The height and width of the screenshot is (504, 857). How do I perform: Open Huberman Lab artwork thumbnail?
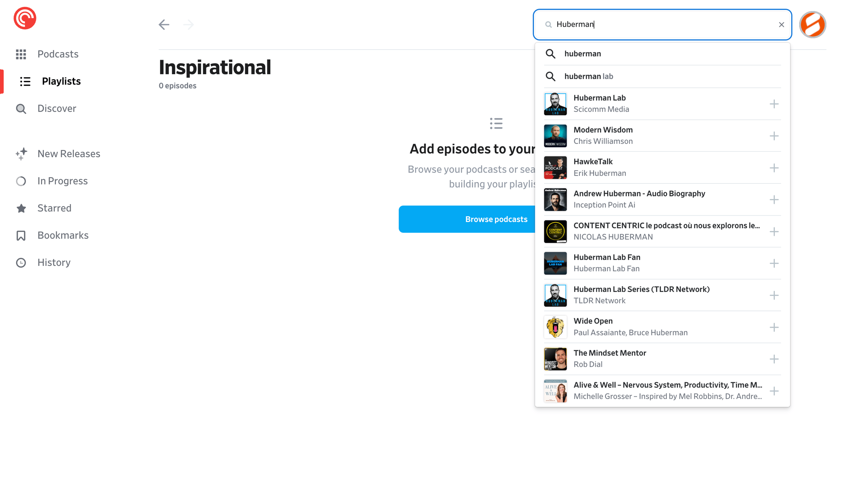555,104
